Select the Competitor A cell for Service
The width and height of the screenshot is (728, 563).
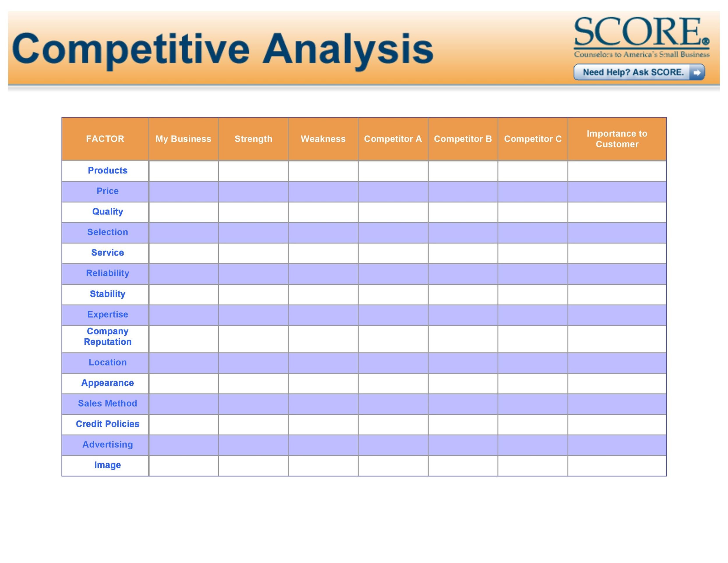point(393,253)
